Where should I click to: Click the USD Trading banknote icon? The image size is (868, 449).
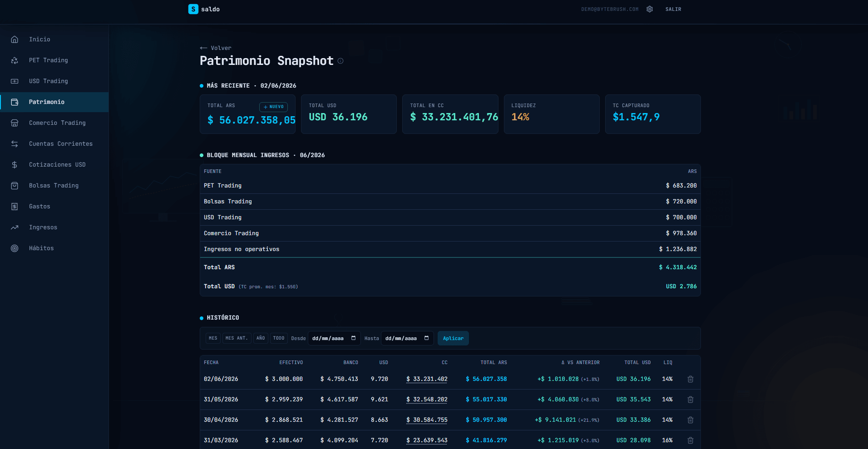15,81
